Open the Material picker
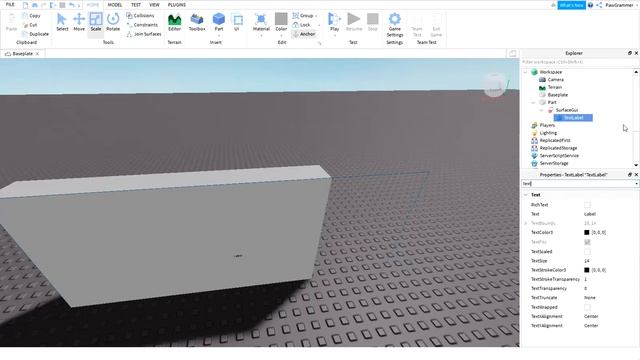 (261, 22)
